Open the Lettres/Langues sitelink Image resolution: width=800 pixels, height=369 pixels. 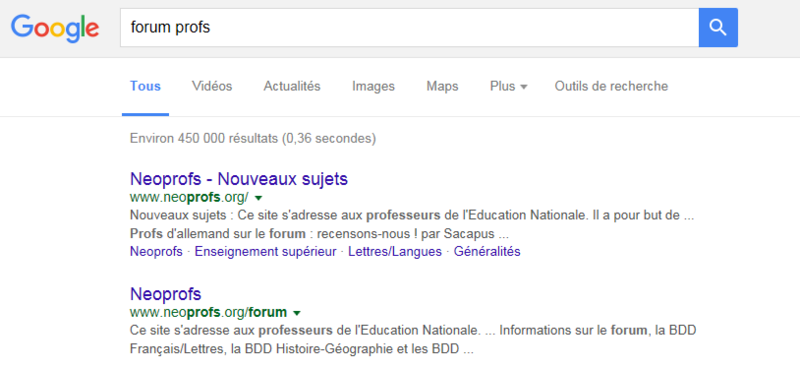tap(395, 252)
